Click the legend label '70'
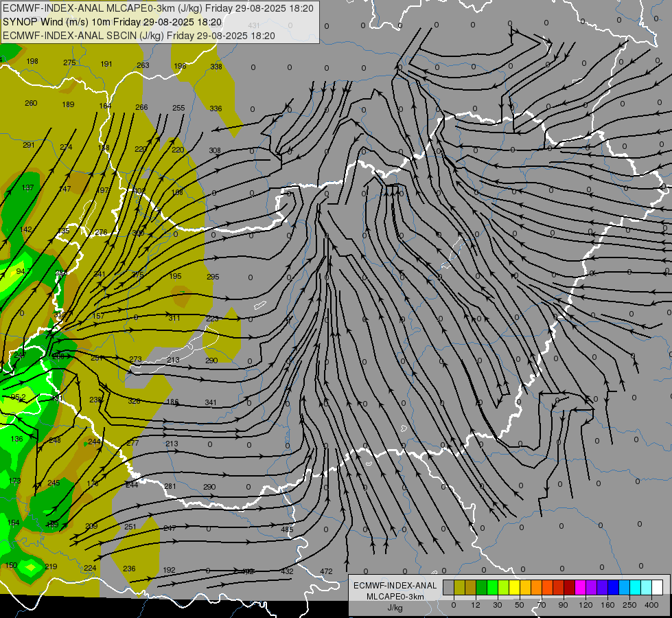 click(x=542, y=605)
